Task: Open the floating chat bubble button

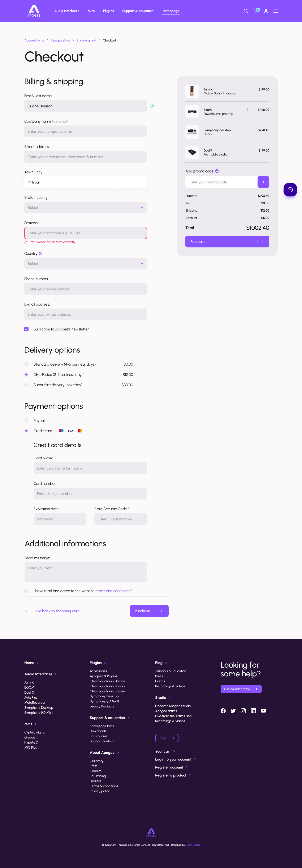Action: click(x=290, y=190)
